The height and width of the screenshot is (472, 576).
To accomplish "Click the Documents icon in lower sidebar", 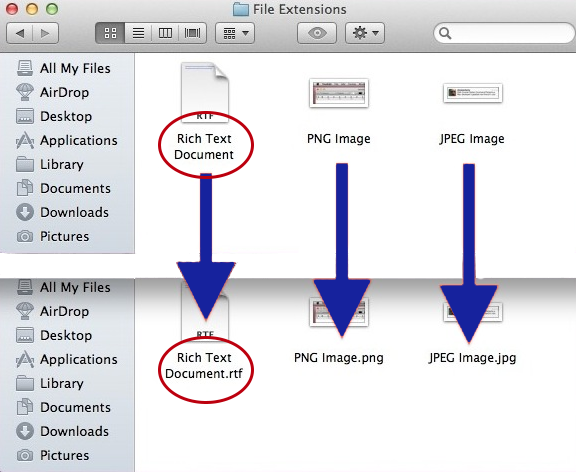I will point(25,407).
